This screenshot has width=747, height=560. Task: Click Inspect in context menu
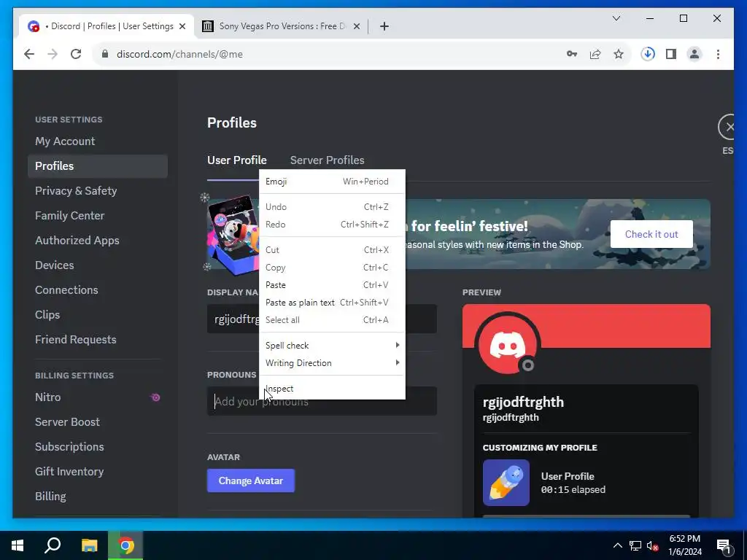coord(332,389)
